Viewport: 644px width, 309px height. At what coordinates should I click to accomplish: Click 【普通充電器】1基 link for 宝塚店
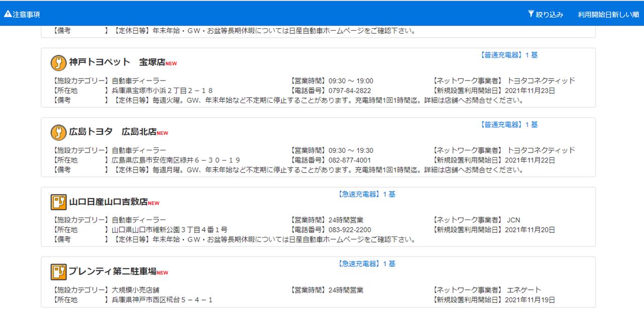[x=509, y=55]
